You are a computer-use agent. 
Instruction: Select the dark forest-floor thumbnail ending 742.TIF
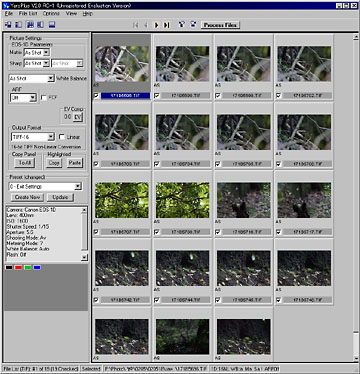(122, 268)
